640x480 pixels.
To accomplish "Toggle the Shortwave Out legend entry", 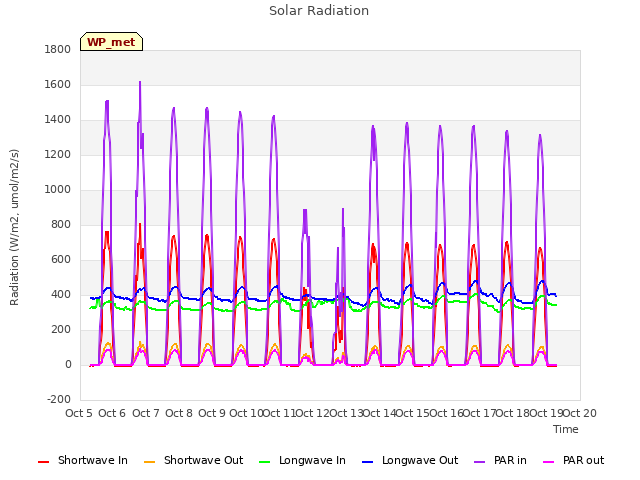I will tap(194, 460).
